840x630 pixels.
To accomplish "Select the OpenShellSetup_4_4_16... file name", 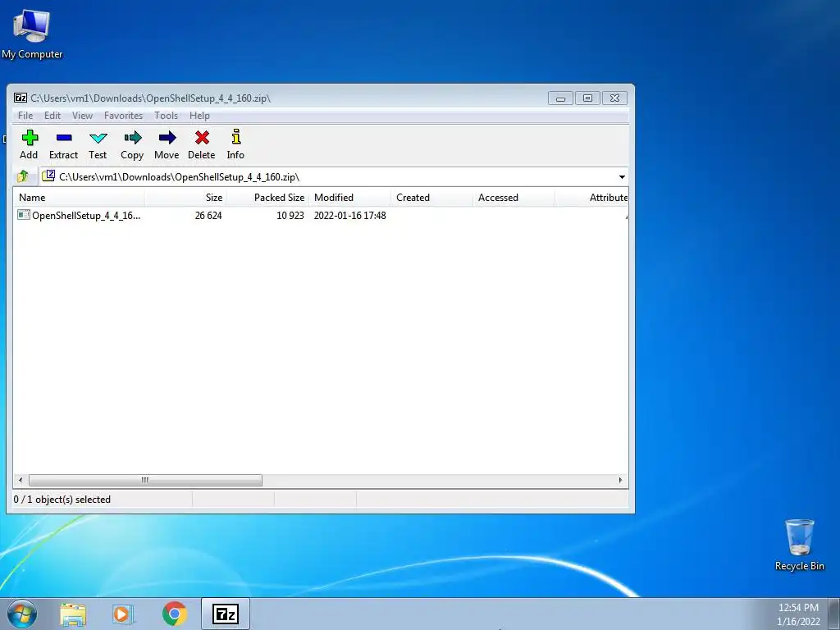I will point(86,216).
